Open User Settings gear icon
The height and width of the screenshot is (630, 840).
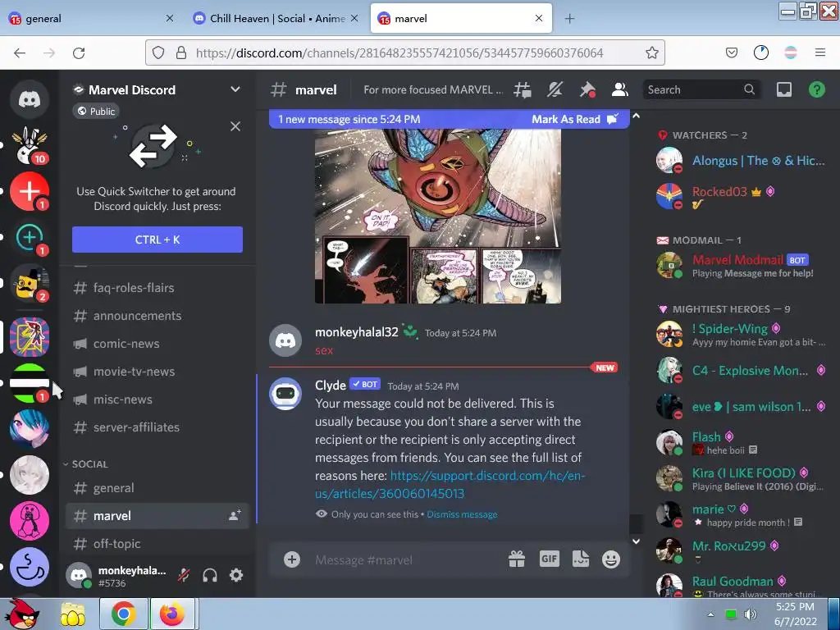[x=236, y=575]
